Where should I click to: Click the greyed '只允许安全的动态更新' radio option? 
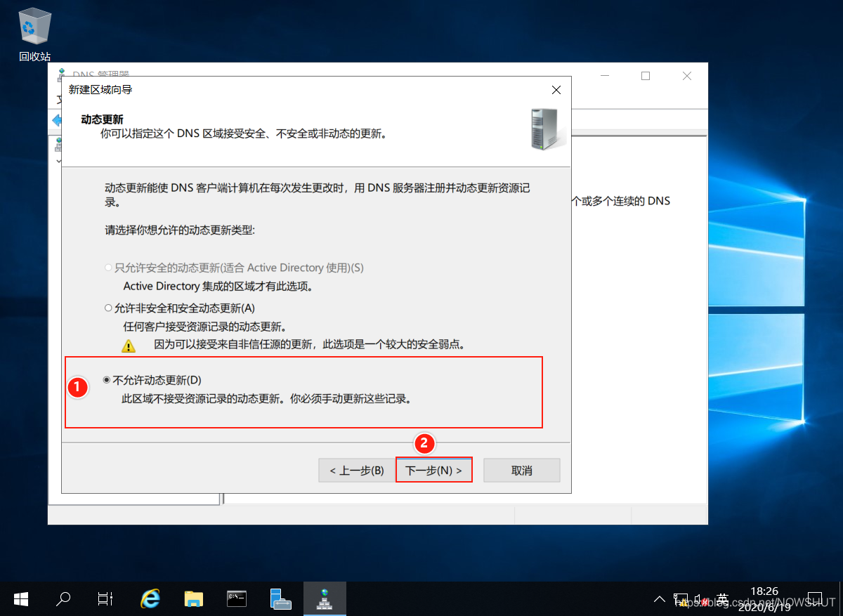(107, 268)
